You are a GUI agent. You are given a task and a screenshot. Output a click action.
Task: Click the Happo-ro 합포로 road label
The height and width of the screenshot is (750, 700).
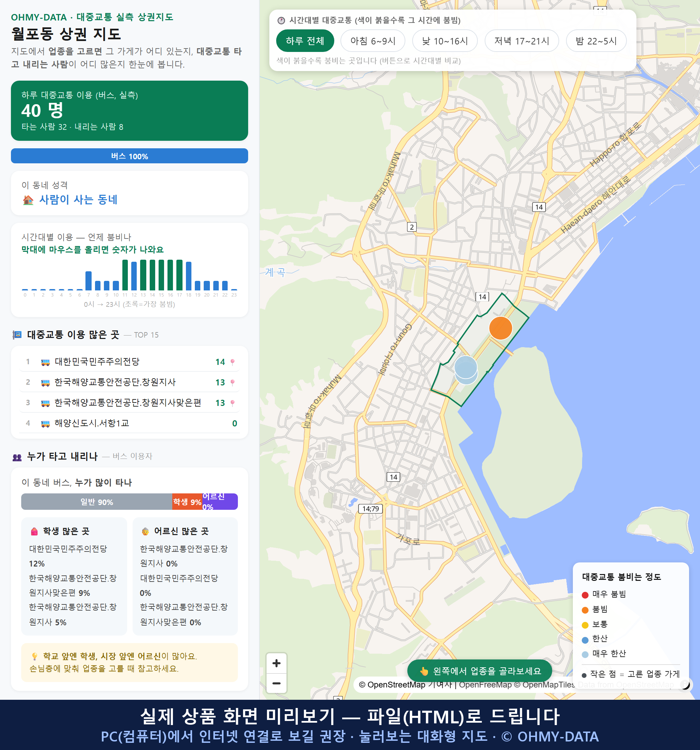(x=616, y=144)
